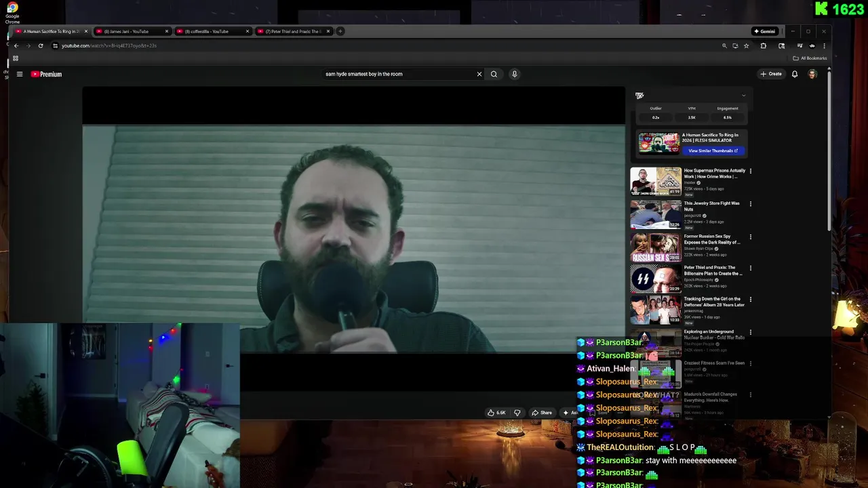Image resolution: width=868 pixels, height=488 pixels.
Task: Open the Google Chrome desktop shortcut
Action: pos(12,12)
